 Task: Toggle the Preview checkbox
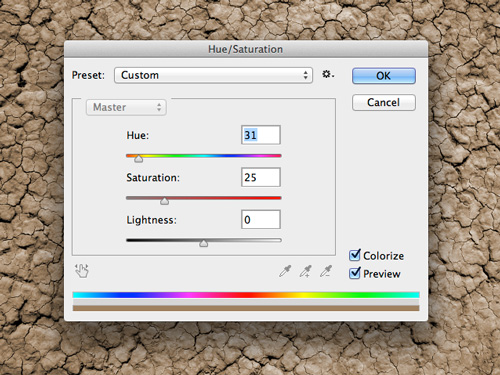click(355, 273)
